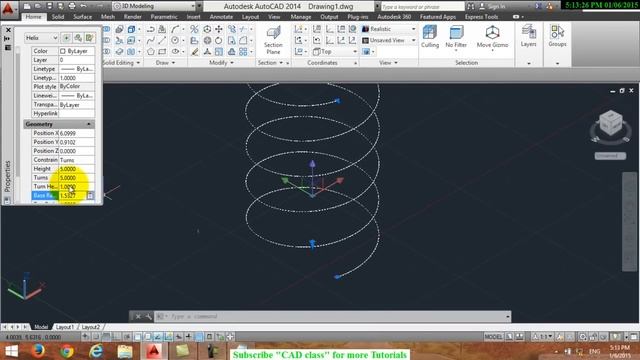Expand the Solid Editing panel
This screenshot has width=640, height=360.
point(121,63)
